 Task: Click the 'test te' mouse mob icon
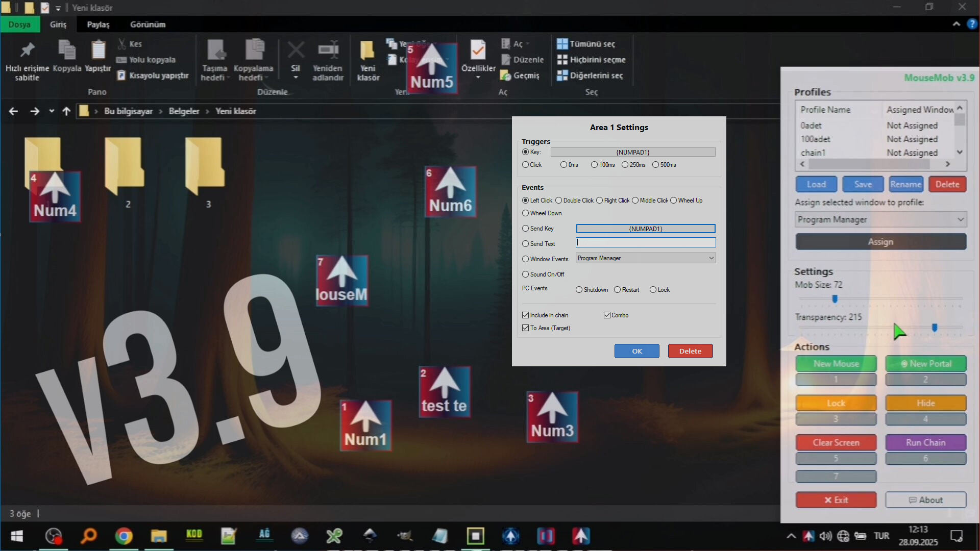(x=444, y=392)
